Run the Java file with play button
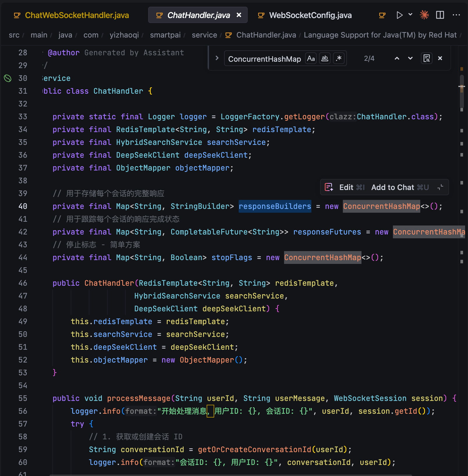468x476 pixels. point(399,15)
